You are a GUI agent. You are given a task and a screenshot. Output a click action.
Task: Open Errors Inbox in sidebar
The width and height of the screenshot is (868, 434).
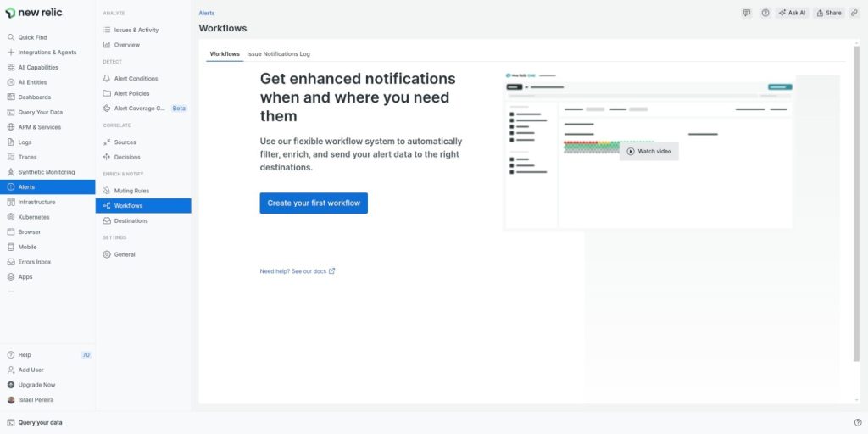(35, 262)
